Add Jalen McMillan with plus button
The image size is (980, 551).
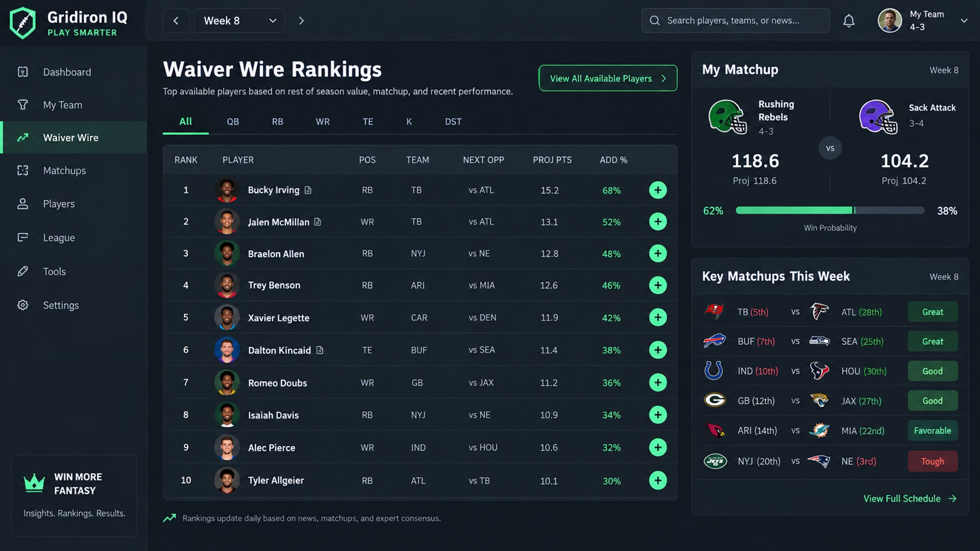click(658, 222)
